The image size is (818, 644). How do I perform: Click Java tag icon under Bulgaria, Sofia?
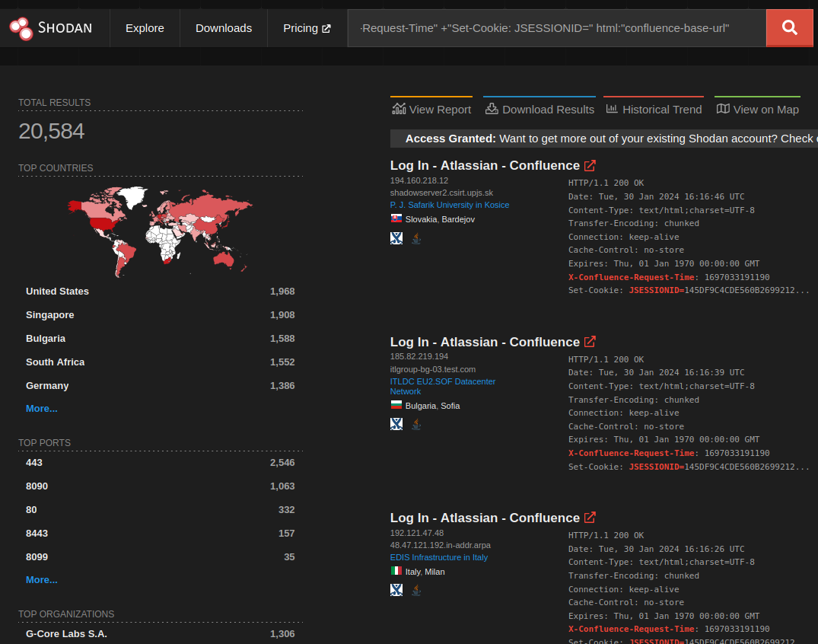415,424
